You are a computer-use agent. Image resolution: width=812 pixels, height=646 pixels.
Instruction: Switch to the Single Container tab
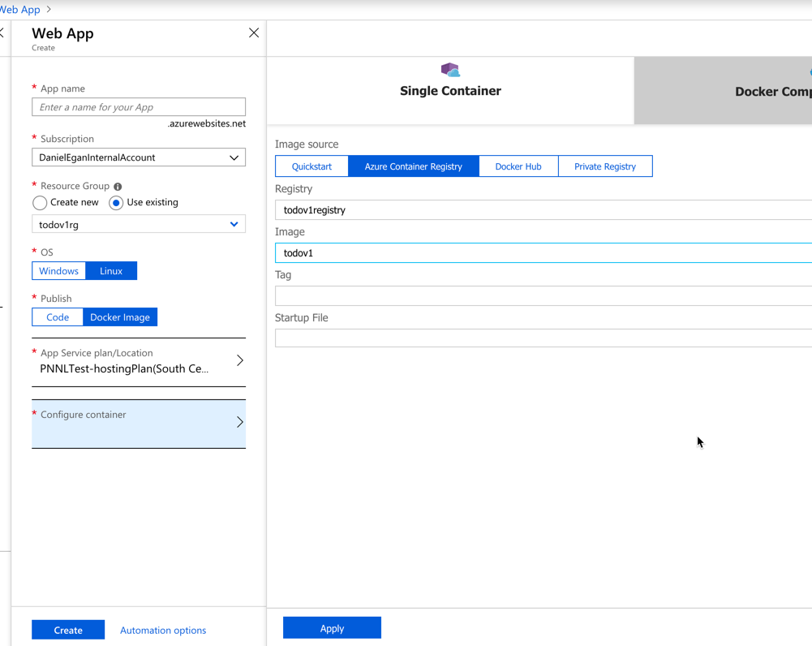(x=450, y=91)
